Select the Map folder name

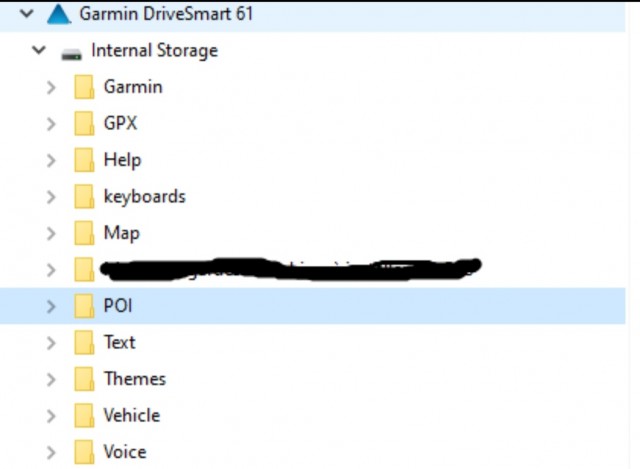pyautogui.click(x=122, y=233)
